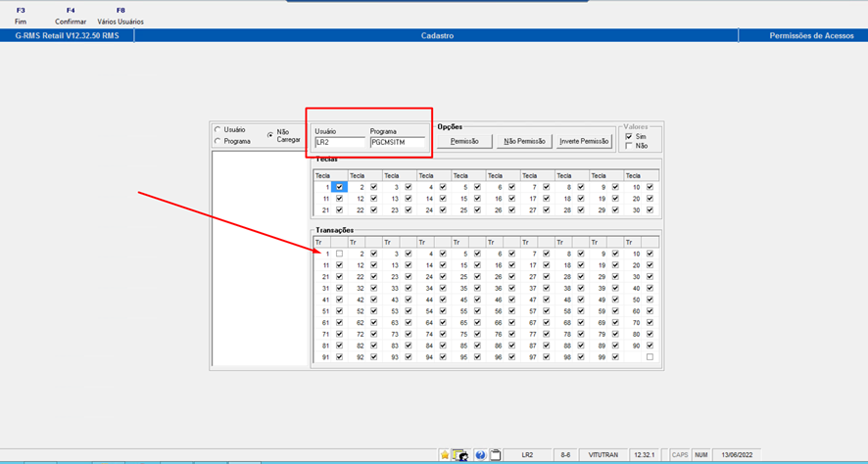Click the 8-6 status bar cell
This screenshot has width=868, height=464.
[565, 454]
